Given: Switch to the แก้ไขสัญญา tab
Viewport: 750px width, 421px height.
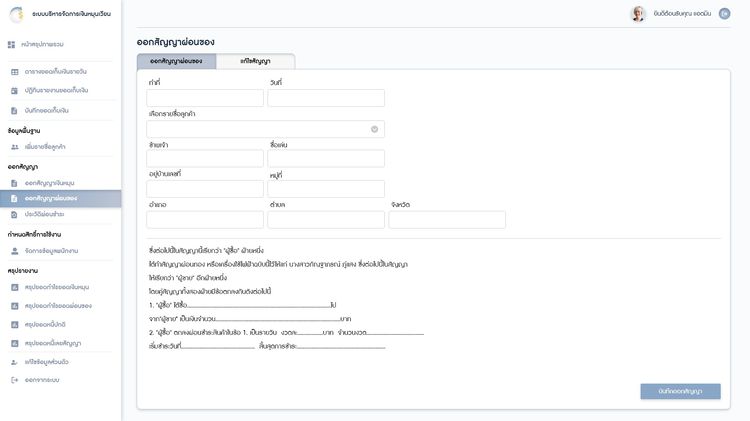Looking at the screenshot, I should pos(255,61).
